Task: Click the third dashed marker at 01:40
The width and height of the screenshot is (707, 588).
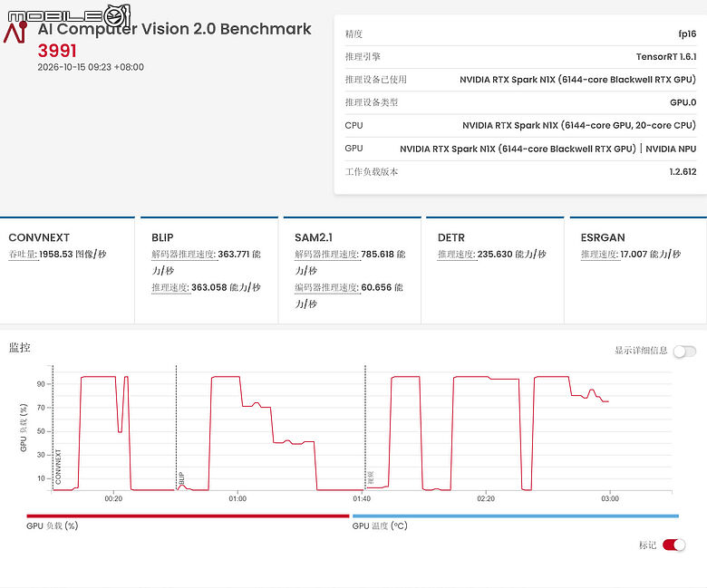Action: coord(365,428)
